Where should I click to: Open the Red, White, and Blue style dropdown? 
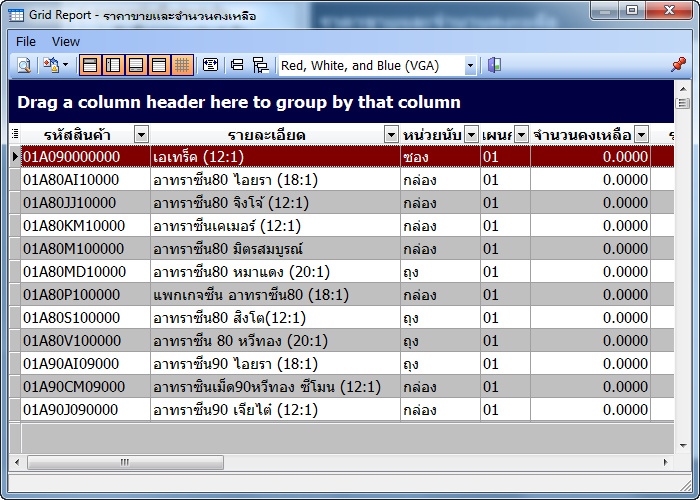coord(469,65)
